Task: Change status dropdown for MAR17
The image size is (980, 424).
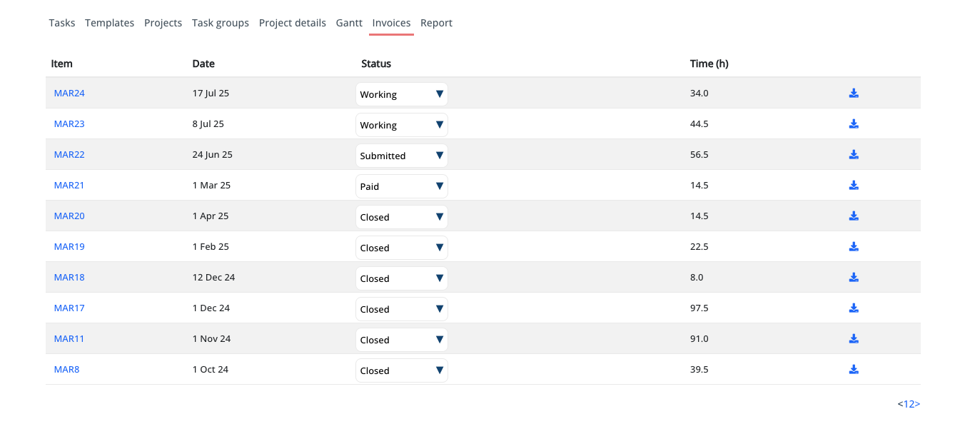Action: 401,309
